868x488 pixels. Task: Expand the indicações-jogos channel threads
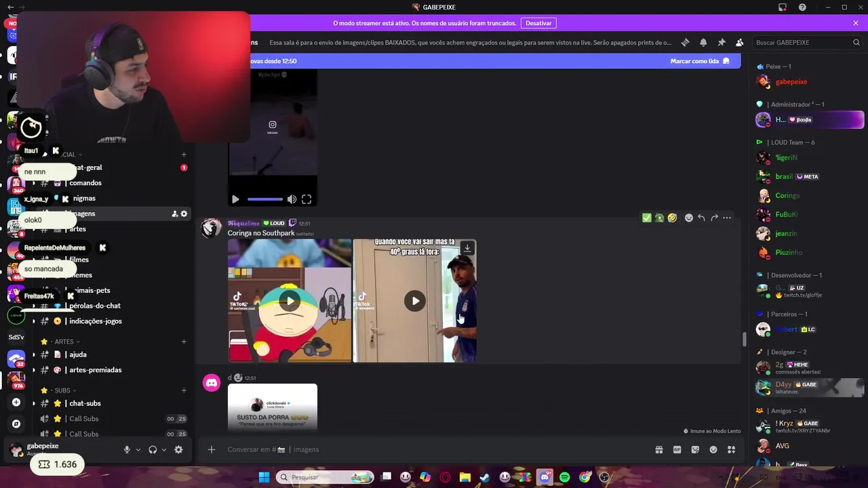point(34,321)
